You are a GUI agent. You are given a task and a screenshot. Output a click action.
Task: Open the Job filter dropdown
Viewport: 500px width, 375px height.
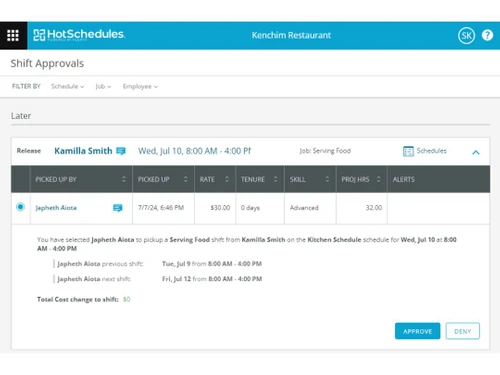[103, 86]
